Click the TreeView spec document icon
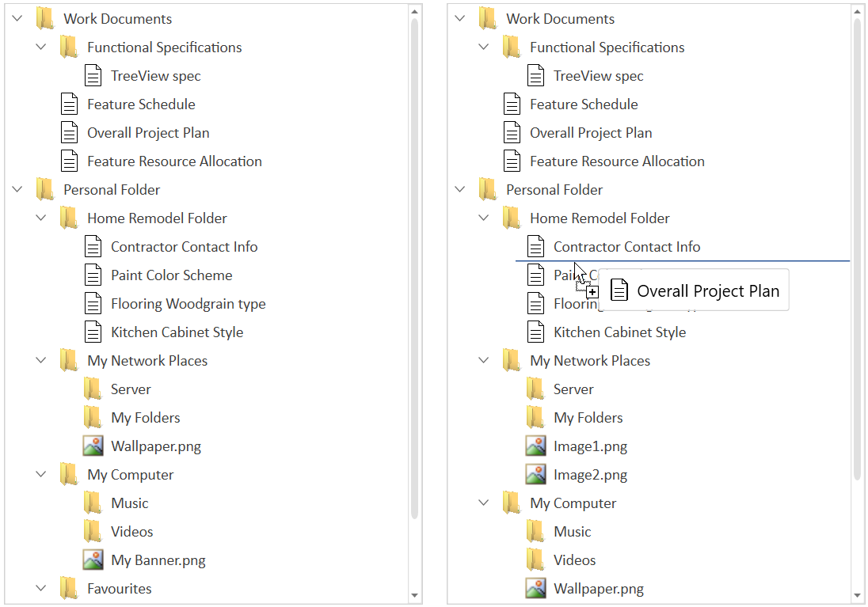 (x=93, y=75)
